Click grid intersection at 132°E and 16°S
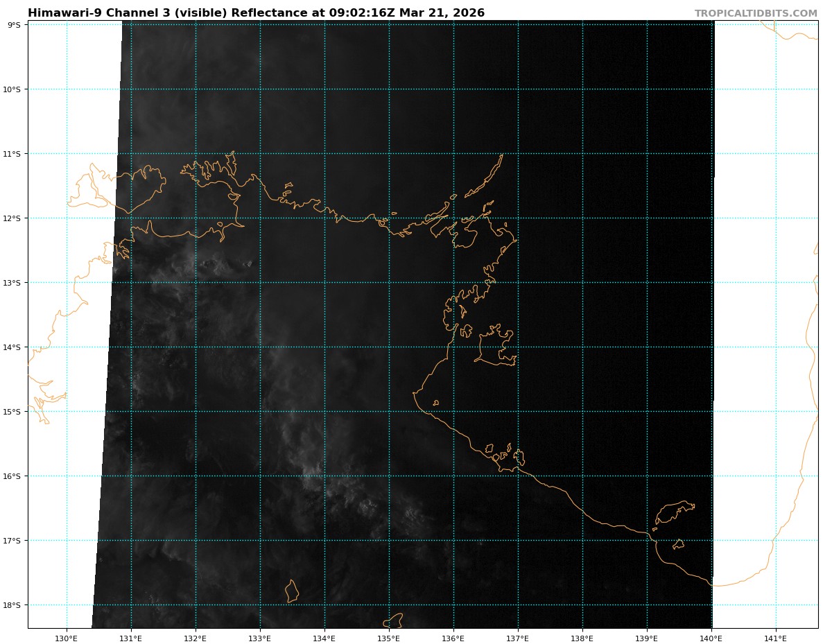The width and height of the screenshot is (832, 644). pyautogui.click(x=196, y=476)
